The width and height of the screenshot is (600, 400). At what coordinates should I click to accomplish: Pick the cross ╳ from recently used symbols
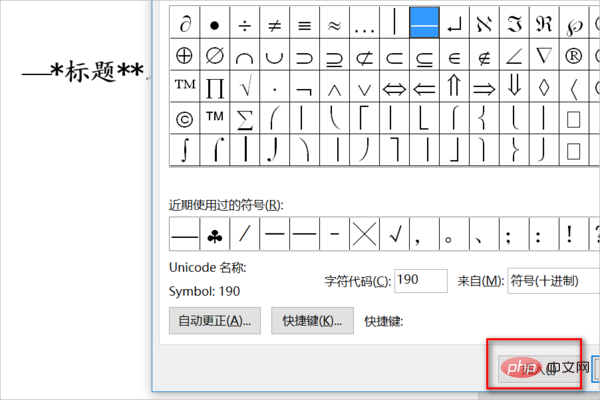point(365,236)
